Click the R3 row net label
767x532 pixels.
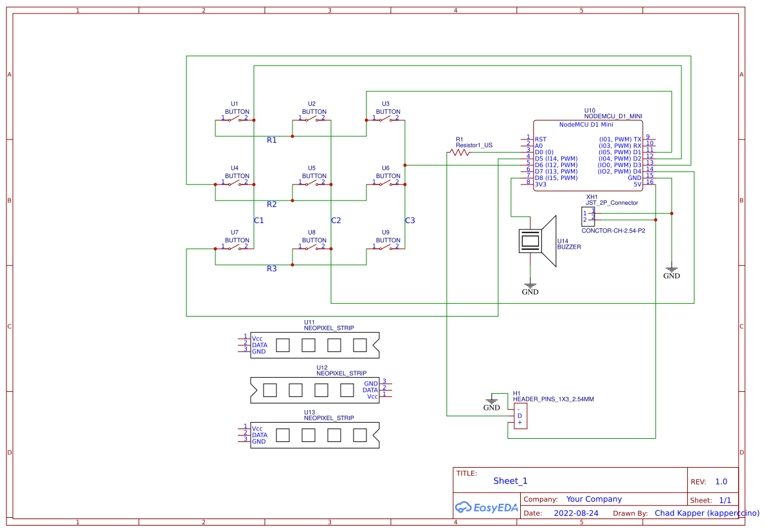tap(272, 269)
